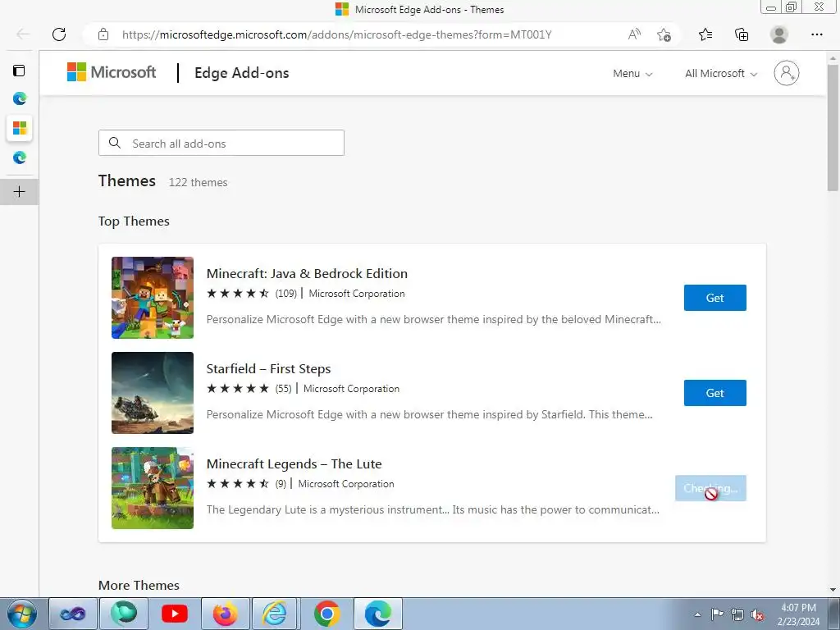
Task: Open the Favorites list icon
Action: [705, 34]
